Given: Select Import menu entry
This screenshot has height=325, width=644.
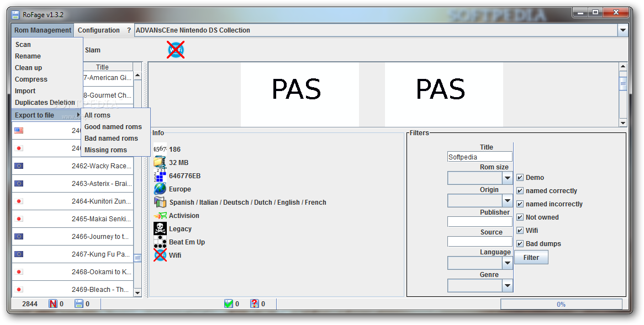Looking at the screenshot, I should [x=47, y=90].
